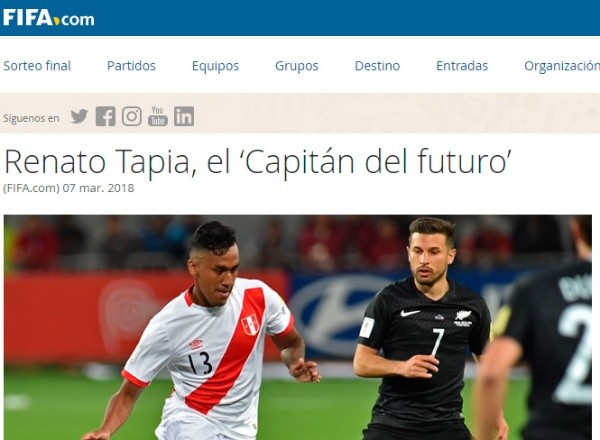
Task: Open the Peru vs New Zealand photo
Action: tap(298, 328)
